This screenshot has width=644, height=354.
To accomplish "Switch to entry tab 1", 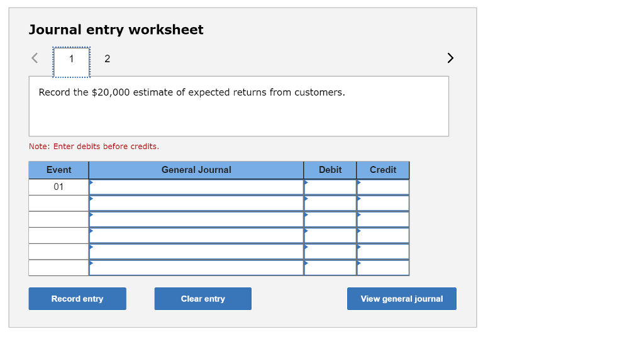I will [71, 59].
